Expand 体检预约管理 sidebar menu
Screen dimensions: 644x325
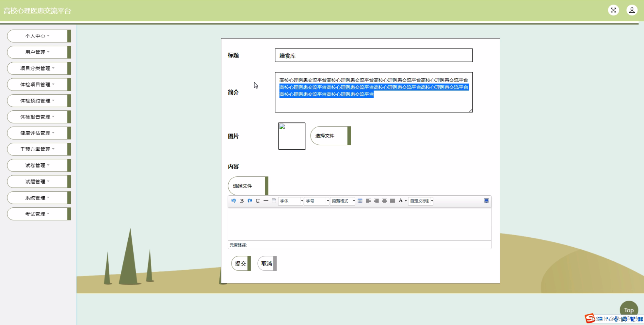click(39, 100)
